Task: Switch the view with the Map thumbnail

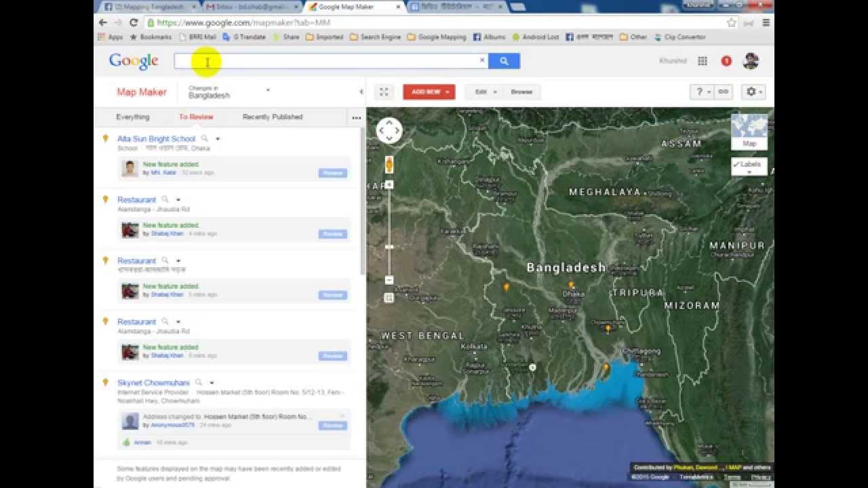Action: [x=749, y=131]
